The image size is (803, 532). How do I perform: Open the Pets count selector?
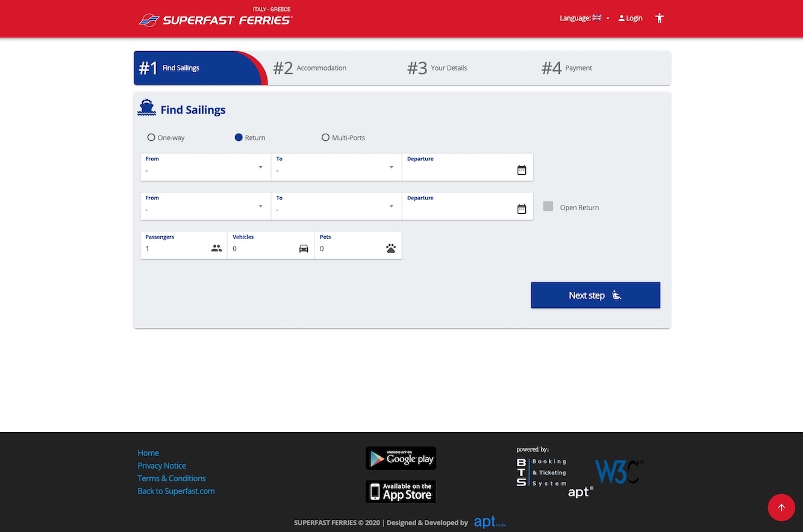(358, 245)
